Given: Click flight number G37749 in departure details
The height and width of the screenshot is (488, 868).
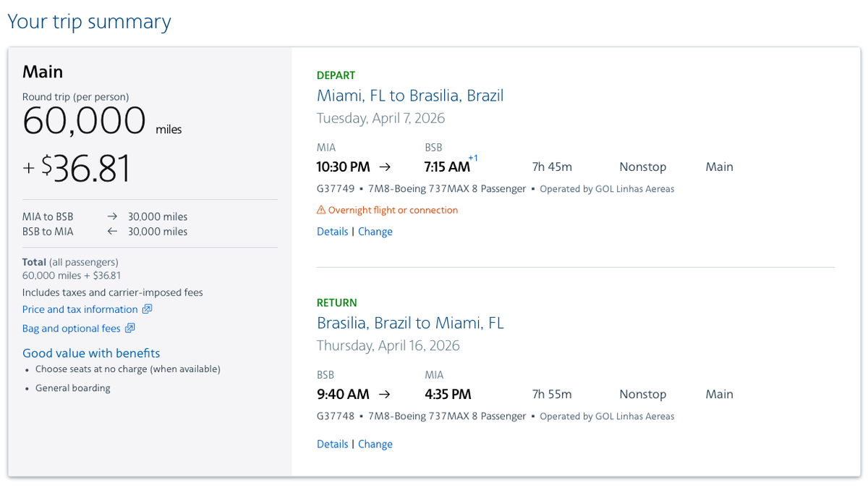Looking at the screenshot, I should 336,189.
